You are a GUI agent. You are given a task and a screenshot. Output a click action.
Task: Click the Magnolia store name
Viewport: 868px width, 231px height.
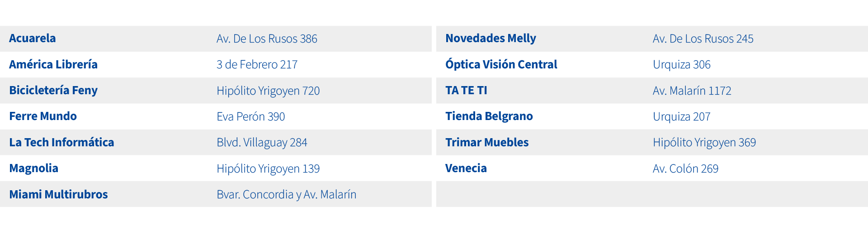pos(34,168)
